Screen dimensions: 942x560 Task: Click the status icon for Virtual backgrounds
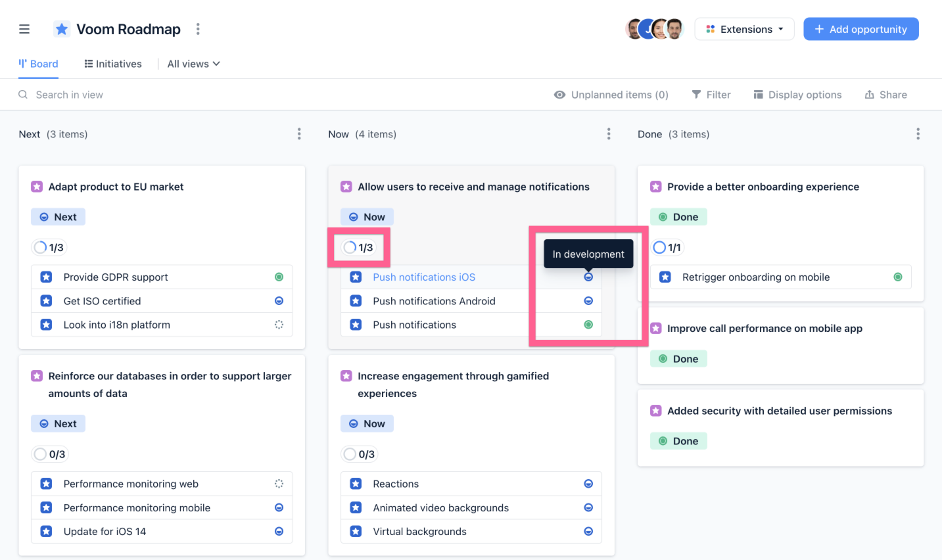tap(588, 531)
